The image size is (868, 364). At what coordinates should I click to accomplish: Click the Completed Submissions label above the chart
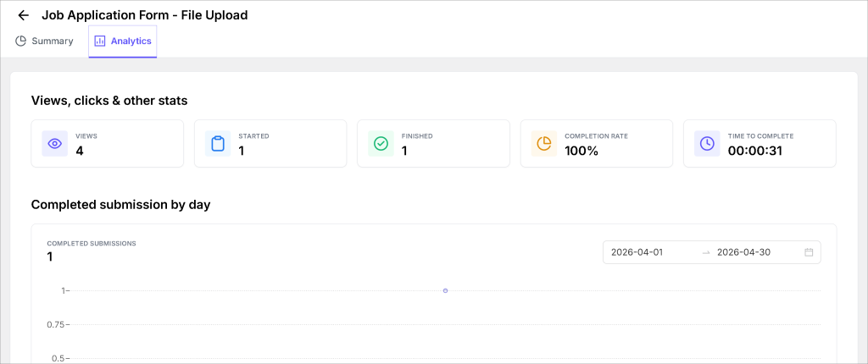[x=92, y=244]
